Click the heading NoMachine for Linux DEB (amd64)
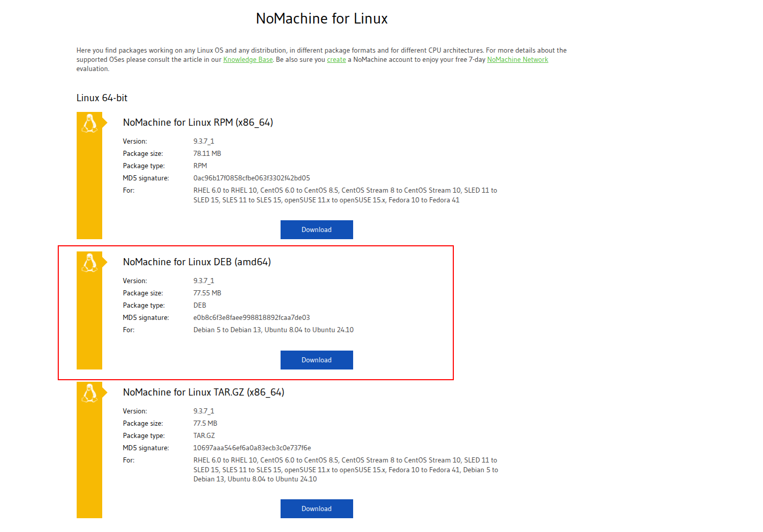The width and height of the screenshot is (763, 532). pos(197,262)
